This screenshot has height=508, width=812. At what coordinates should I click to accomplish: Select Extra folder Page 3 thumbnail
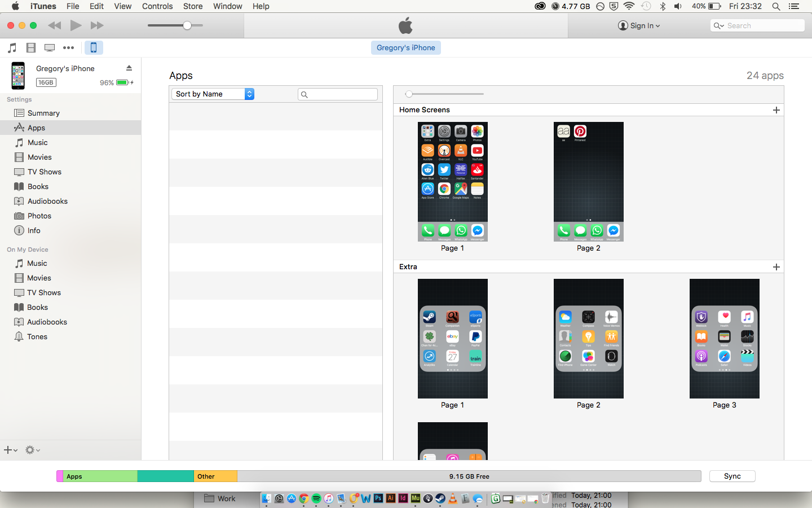point(725,339)
